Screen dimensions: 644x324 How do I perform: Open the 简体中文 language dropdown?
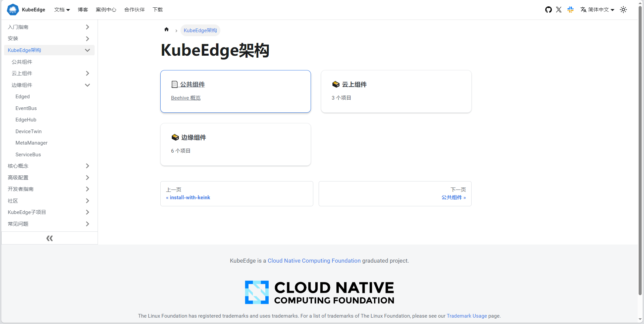click(x=597, y=9)
